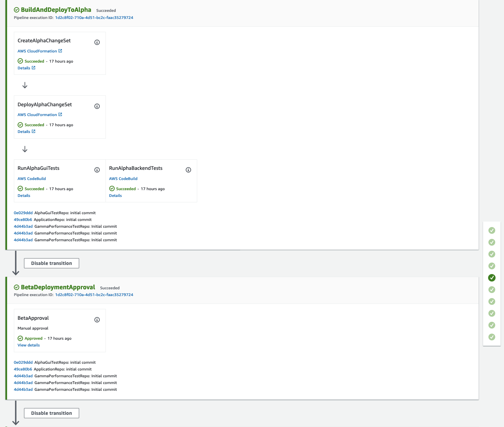
Task: Click the highlighted checkmark in the pipeline minimap
Action: 491,278
